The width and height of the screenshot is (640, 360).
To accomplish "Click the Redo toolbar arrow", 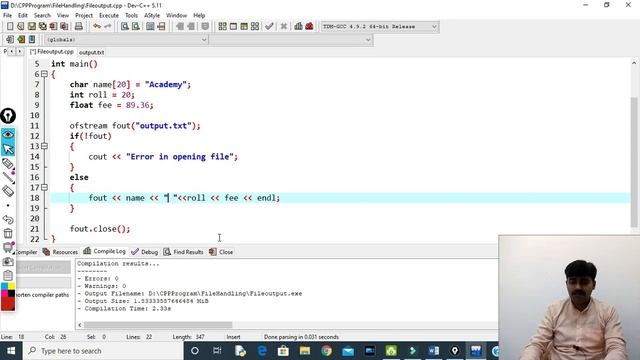I will tap(108, 27).
